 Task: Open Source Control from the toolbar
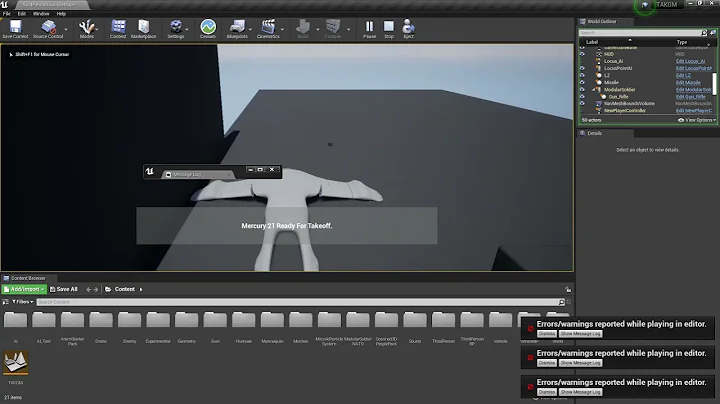(x=48, y=28)
